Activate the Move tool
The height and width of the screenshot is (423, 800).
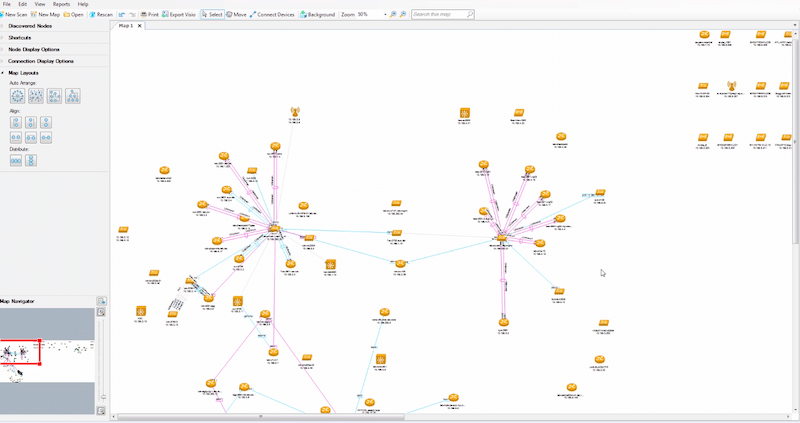236,14
